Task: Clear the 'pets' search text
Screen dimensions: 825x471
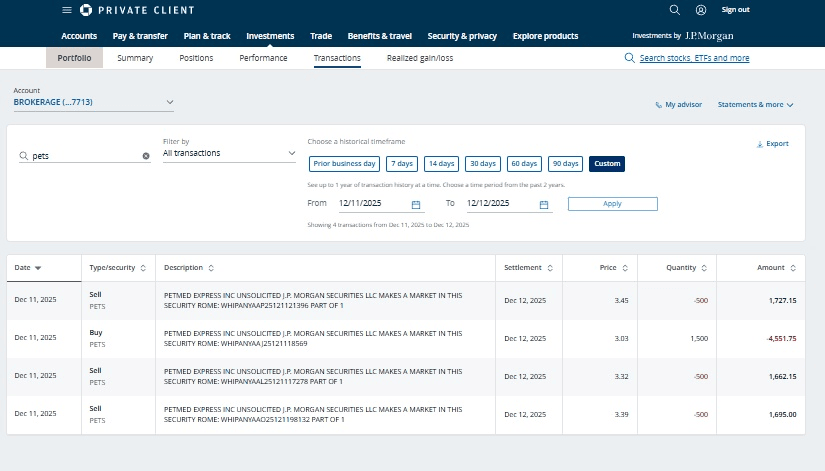Action: tap(146, 156)
